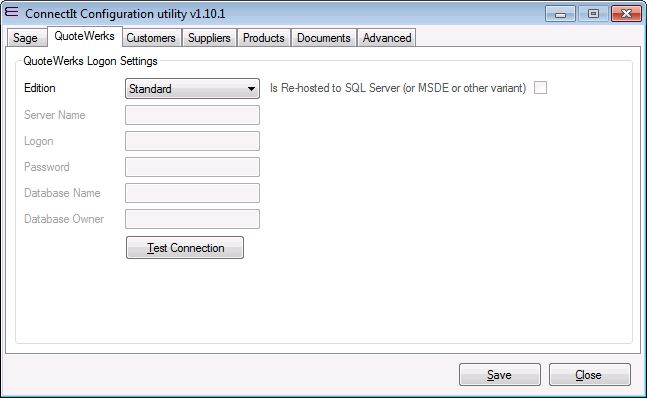Minimize the ConnectIt Configuration window
647x398 pixels.
click(x=560, y=14)
